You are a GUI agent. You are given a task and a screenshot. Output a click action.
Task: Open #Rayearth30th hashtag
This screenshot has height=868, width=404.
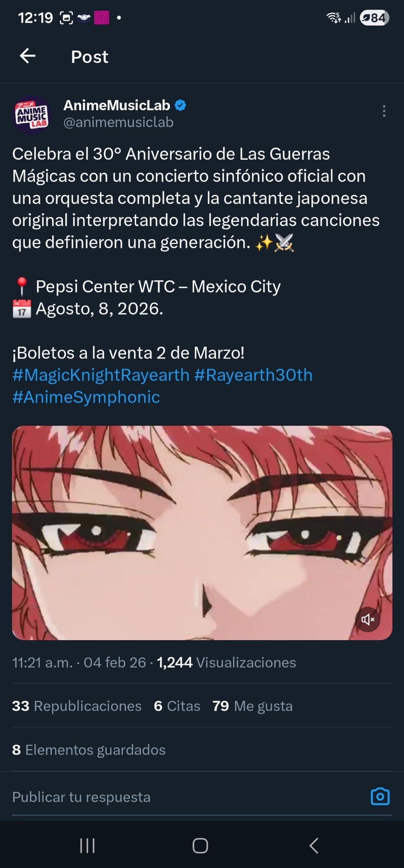253,375
